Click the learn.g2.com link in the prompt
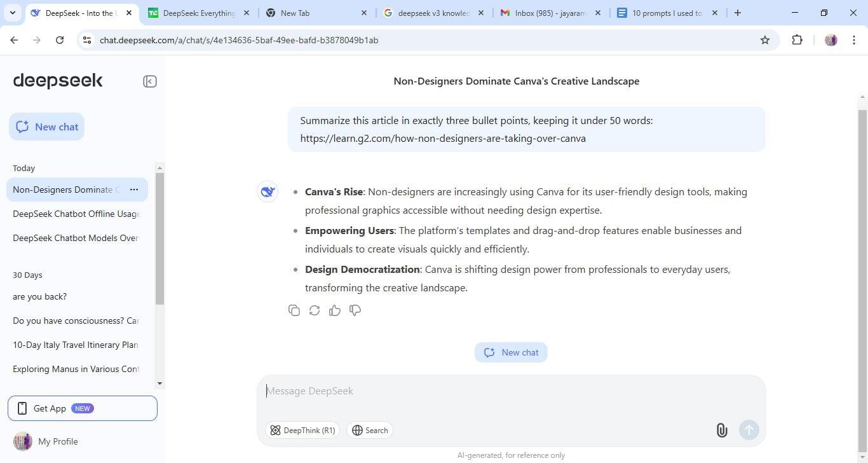This screenshot has width=868, height=463. tap(443, 139)
